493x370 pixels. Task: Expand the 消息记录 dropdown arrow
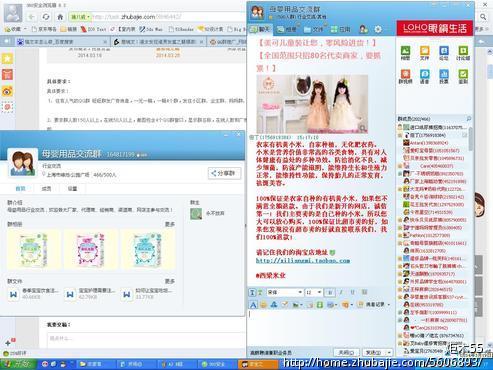coord(389,305)
